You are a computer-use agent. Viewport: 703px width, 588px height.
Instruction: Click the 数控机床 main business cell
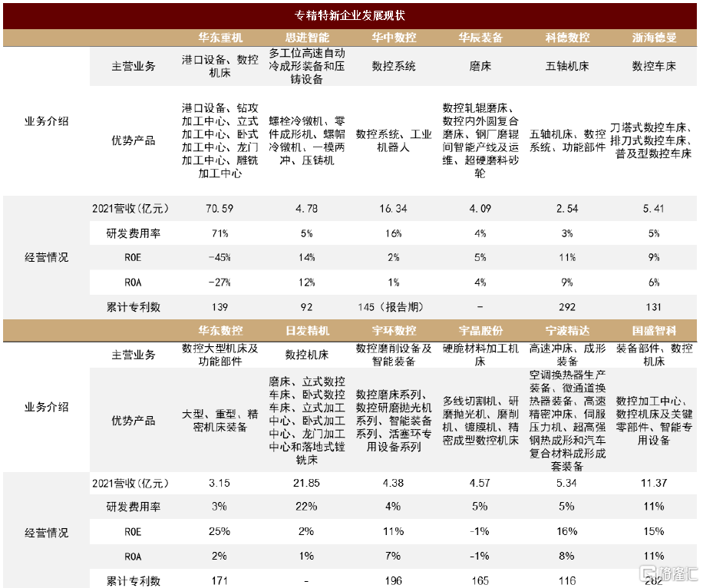point(307,355)
